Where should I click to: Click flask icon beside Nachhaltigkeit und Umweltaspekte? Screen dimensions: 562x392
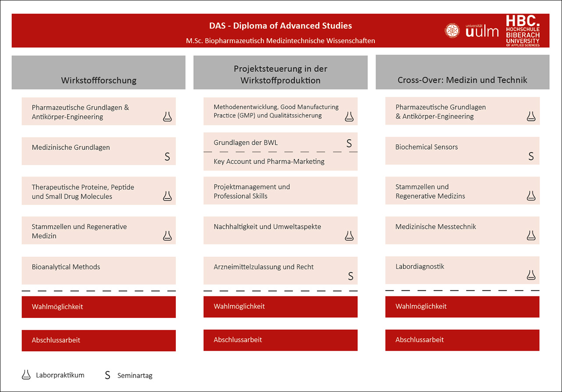click(x=349, y=235)
